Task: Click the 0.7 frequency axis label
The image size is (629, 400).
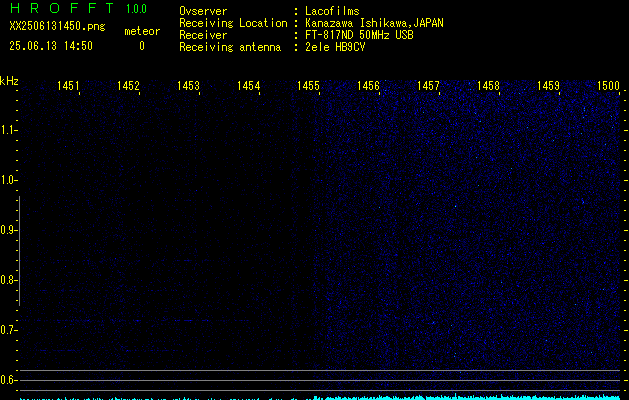Action: click(x=8, y=330)
